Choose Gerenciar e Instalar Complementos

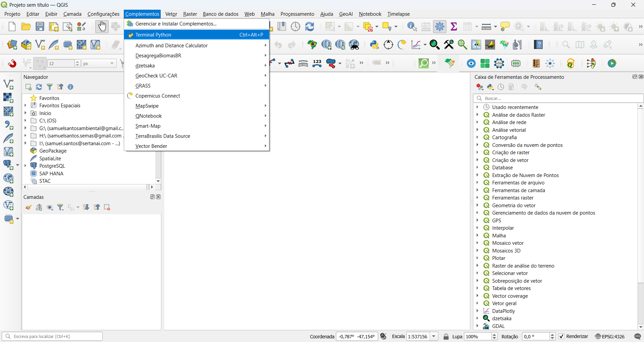[x=175, y=23]
